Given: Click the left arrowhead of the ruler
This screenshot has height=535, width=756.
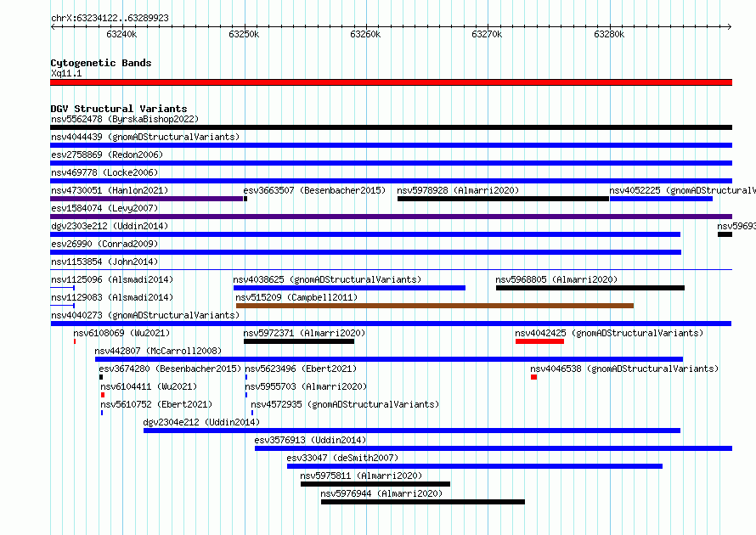Looking at the screenshot, I should click(53, 27).
